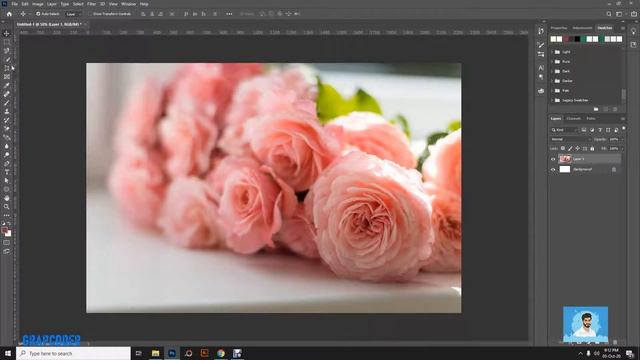Viewport: 640px width, 360px height.
Task: Select the Eyedropper tool
Action: pos(7,85)
